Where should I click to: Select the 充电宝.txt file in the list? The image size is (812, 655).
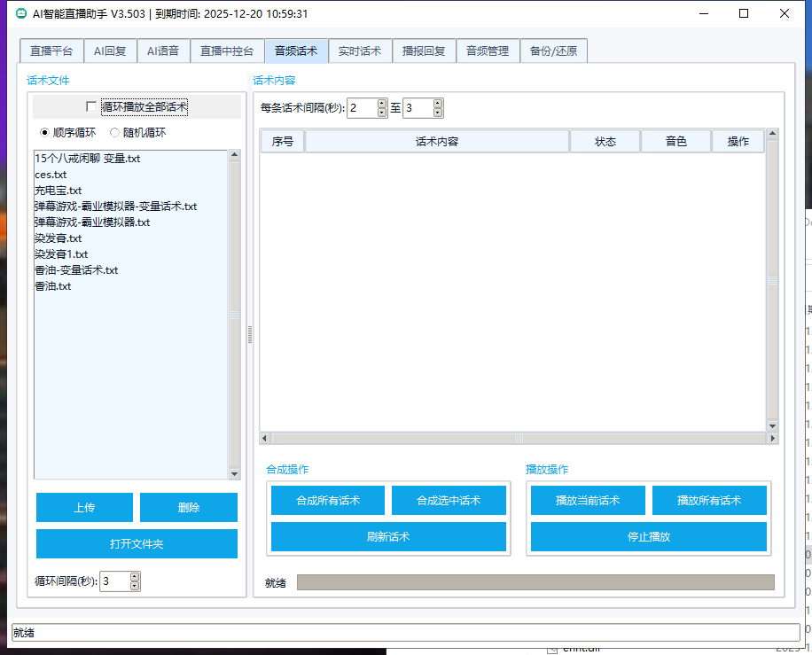coord(59,191)
